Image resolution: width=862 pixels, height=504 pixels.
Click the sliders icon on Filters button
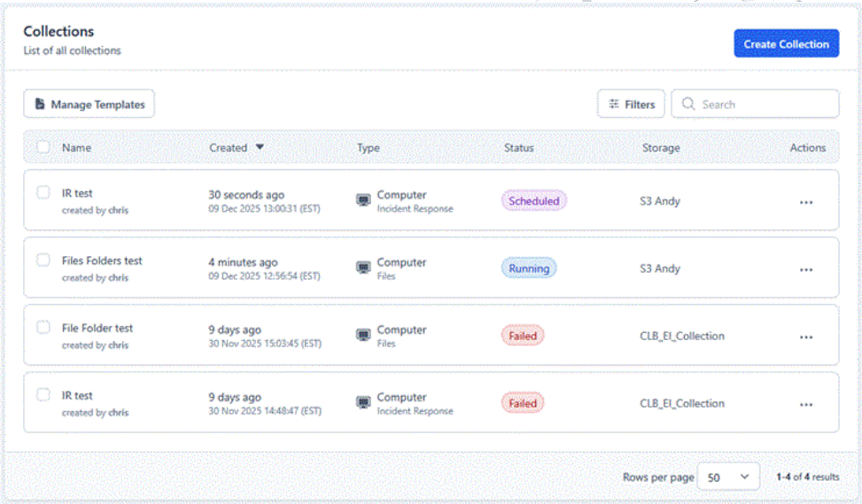[614, 105]
